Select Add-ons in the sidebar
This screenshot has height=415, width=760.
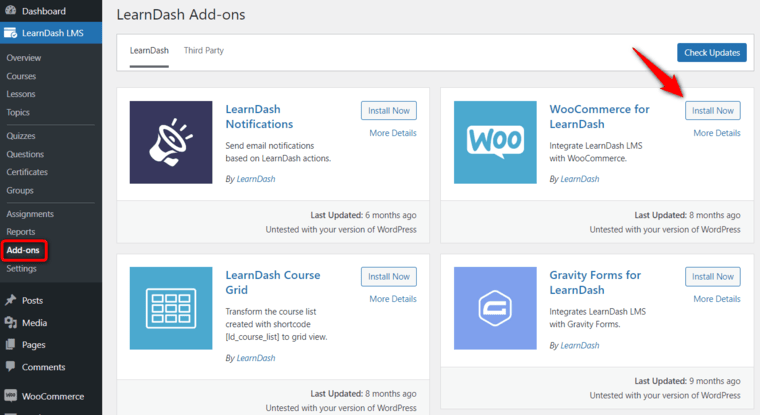23,250
